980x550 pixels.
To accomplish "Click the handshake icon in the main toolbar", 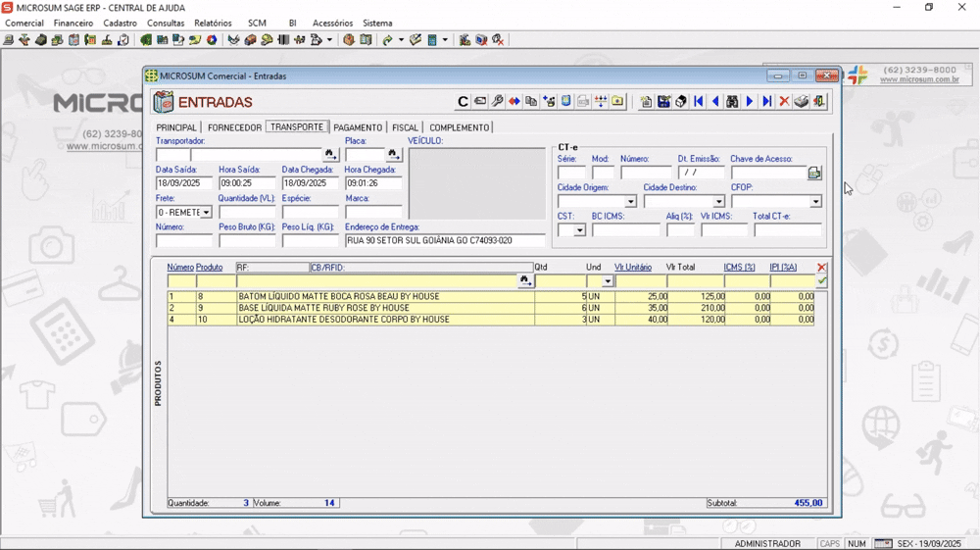I will click(x=233, y=40).
